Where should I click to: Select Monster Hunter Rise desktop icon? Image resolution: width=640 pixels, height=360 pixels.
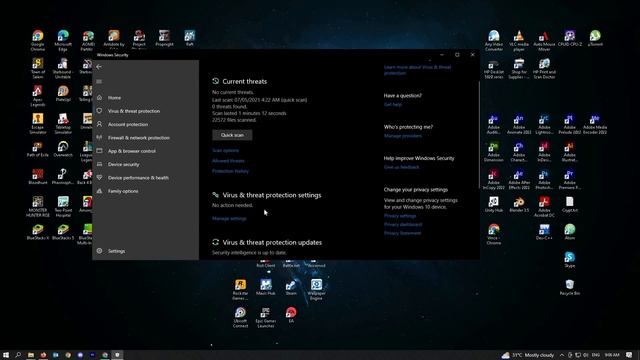pos(38,207)
